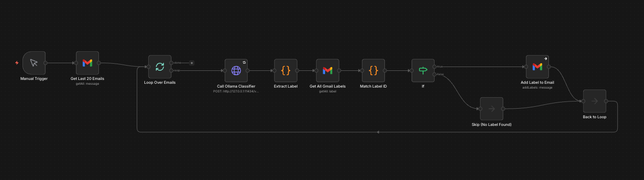Click the arrow badge on Add Label node
The width and height of the screenshot is (644, 180).
pyautogui.click(x=546, y=58)
